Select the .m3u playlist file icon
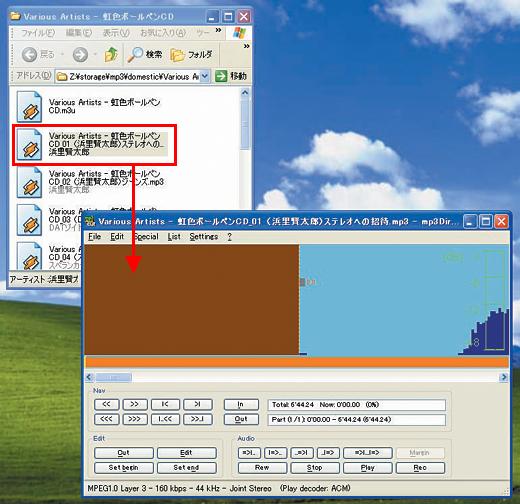This screenshot has width=520, height=504. point(29,107)
